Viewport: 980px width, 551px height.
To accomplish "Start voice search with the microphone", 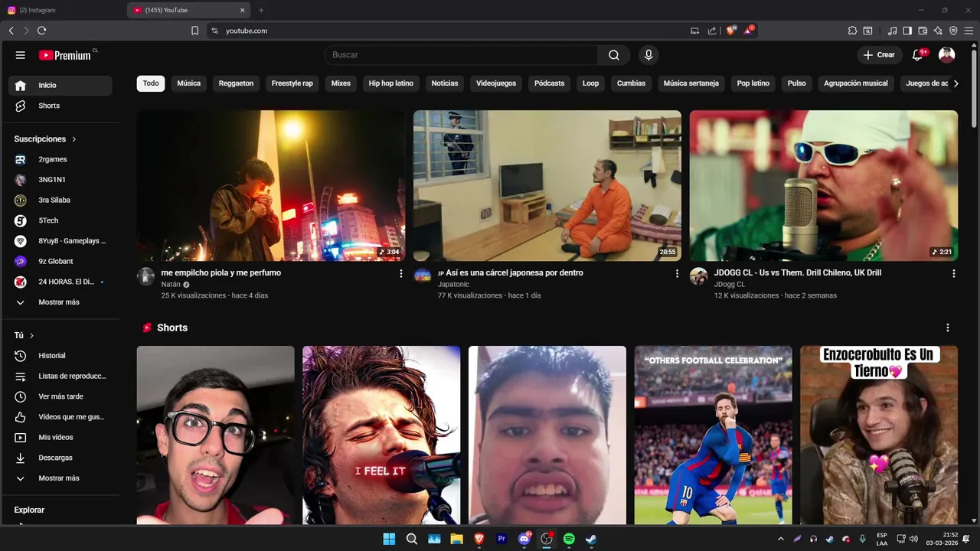I will (648, 55).
